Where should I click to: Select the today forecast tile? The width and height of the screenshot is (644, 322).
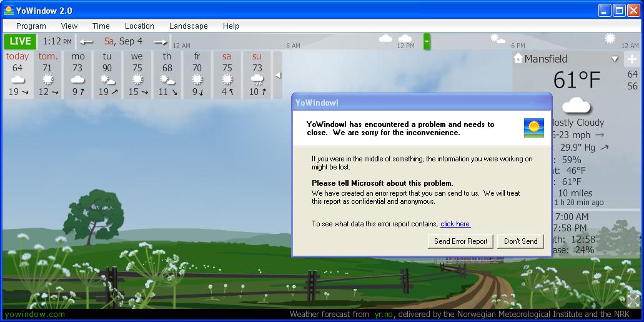[x=17, y=74]
